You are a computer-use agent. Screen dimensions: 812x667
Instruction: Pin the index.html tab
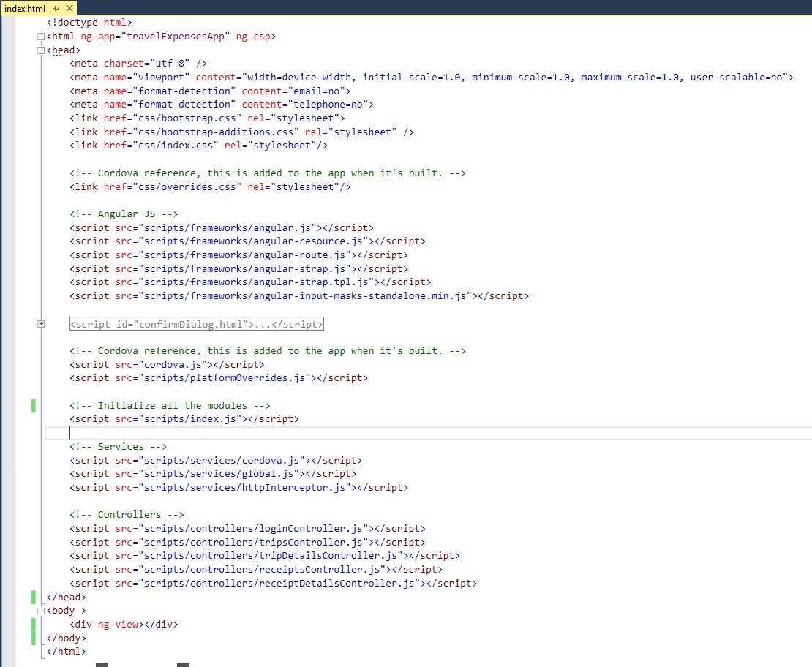coord(56,8)
